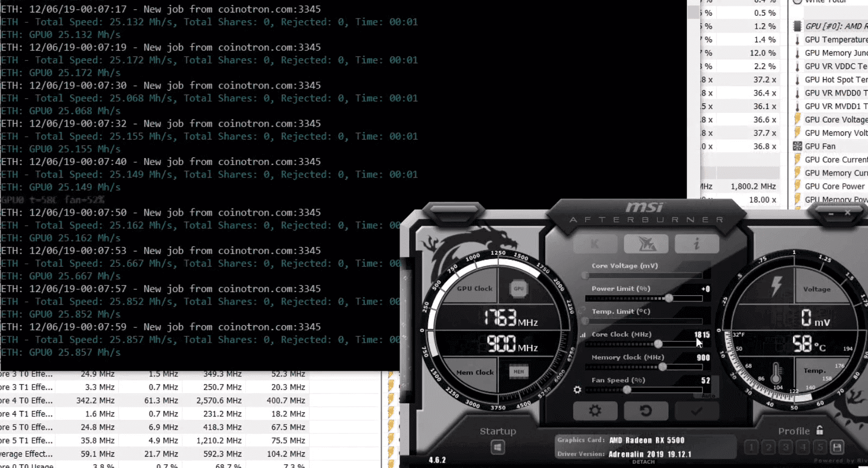
Task: Open the Afterburner information button
Action: pyautogui.click(x=697, y=244)
